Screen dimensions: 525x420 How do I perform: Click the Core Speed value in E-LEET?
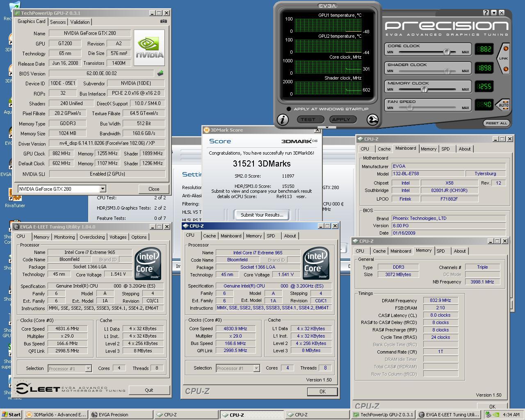67,329
